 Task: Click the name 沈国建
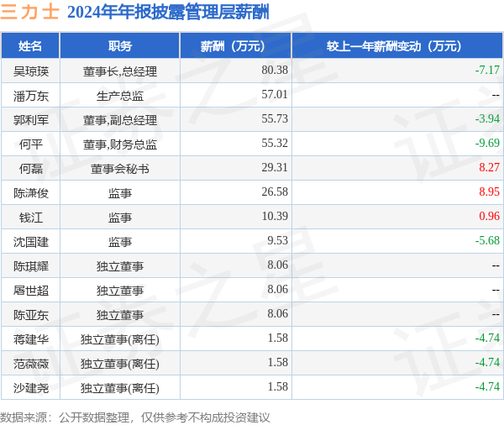pos(31,242)
